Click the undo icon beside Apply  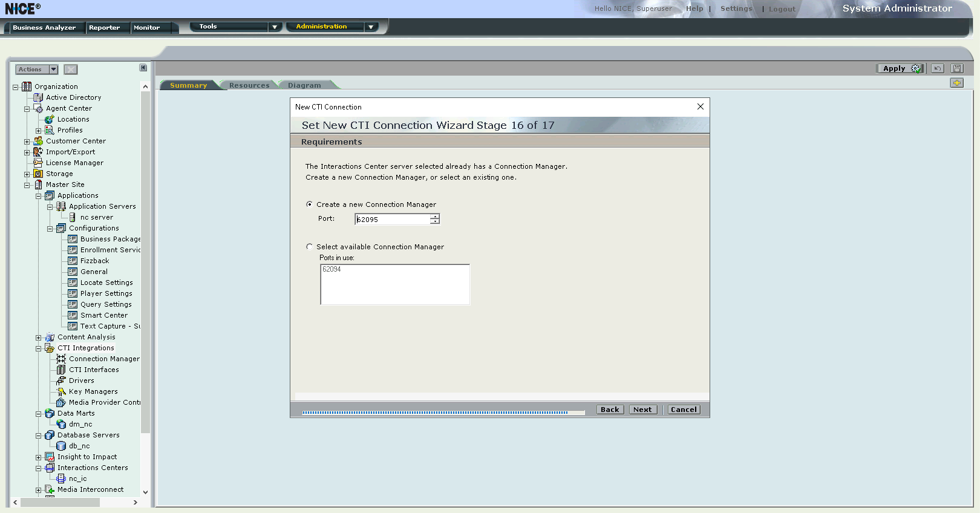click(x=937, y=68)
